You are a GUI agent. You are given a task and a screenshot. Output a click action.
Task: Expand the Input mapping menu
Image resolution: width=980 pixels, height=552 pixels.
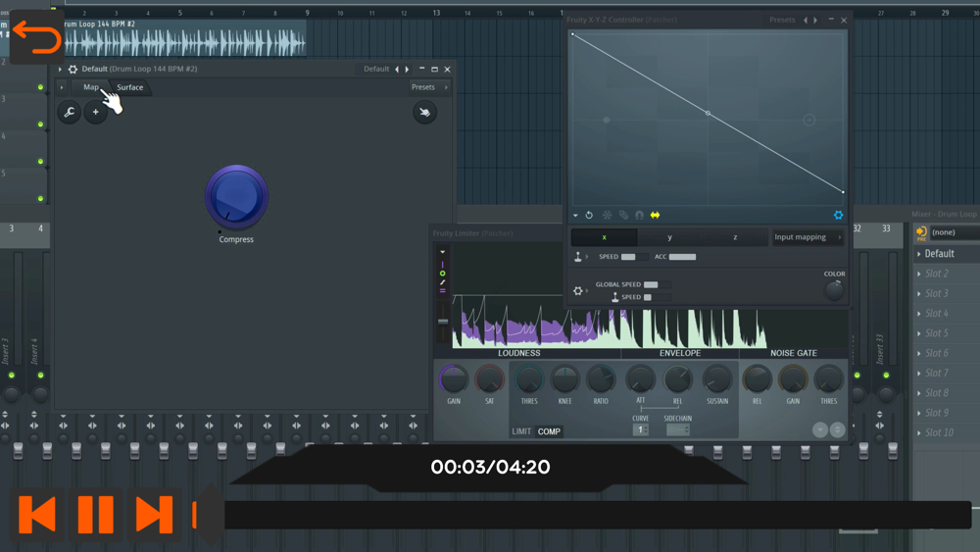(x=808, y=237)
